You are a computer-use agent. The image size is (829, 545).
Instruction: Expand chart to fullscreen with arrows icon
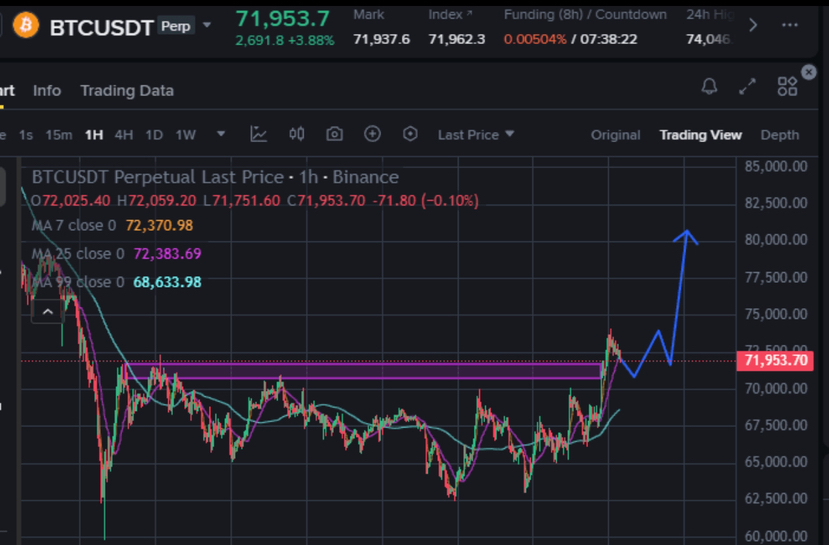(747, 86)
